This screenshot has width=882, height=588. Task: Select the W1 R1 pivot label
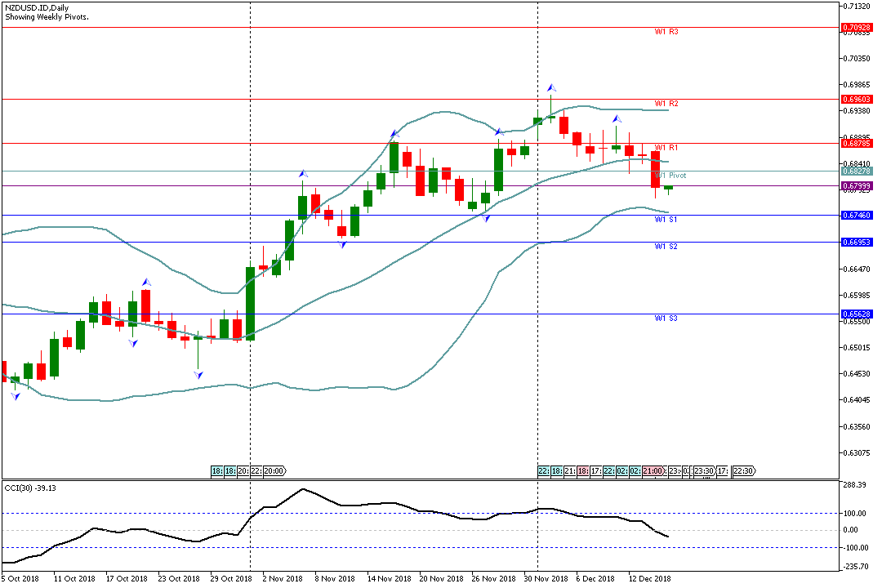[x=666, y=148]
